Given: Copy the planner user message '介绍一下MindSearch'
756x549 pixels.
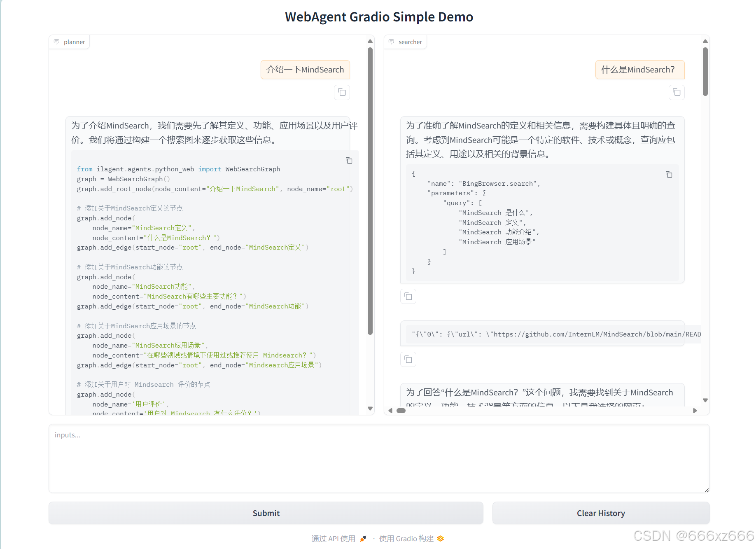Looking at the screenshot, I should click(342, 92).
